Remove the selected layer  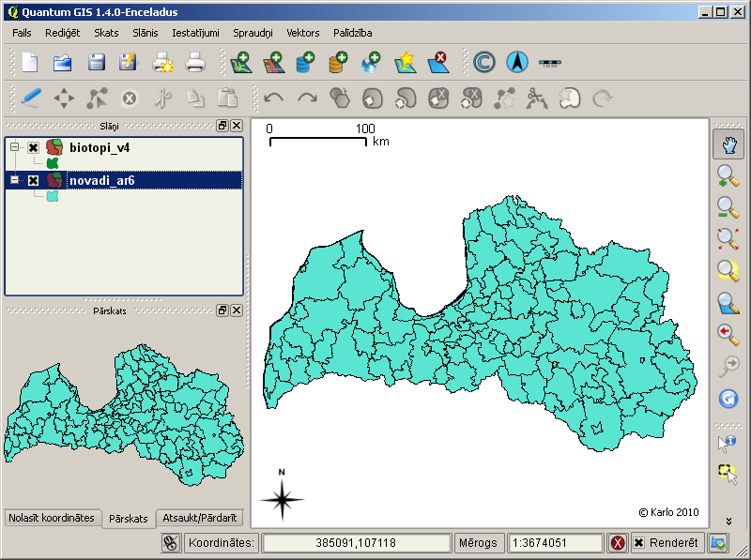point(438,63)
